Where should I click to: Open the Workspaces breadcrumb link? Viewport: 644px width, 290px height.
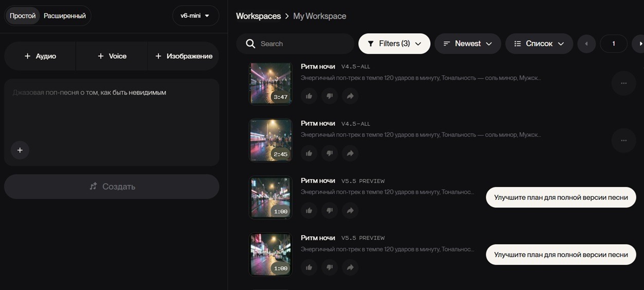[258, 16]
